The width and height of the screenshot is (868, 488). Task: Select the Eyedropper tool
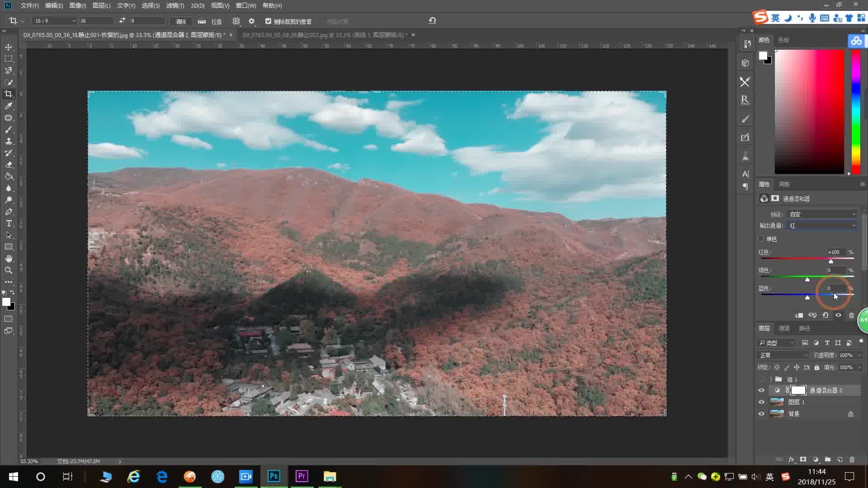(x=9, y=106)
